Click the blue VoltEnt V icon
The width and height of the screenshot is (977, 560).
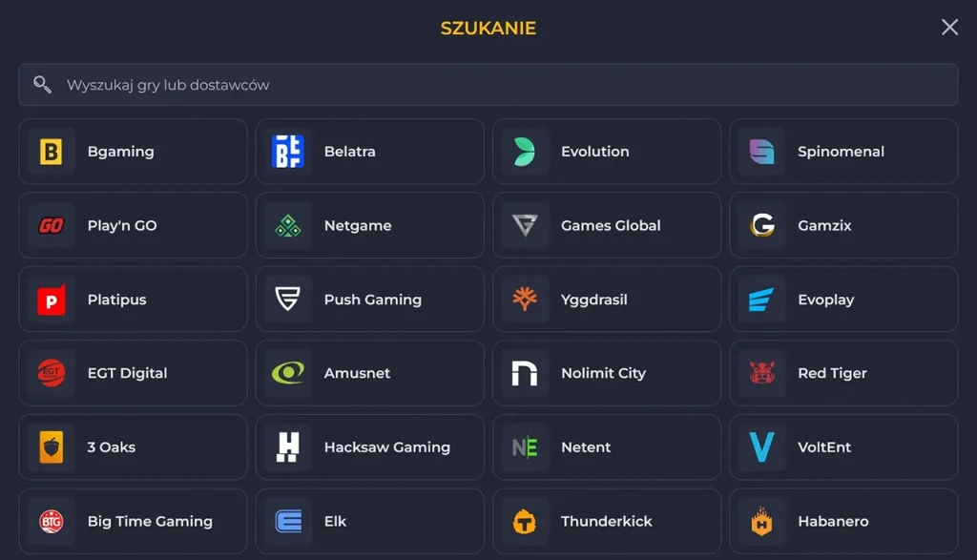[x=761, y=447]
